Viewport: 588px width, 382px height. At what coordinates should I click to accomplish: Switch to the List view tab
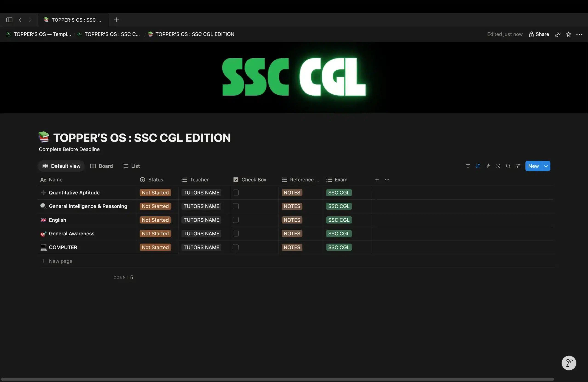coord(131,166)
